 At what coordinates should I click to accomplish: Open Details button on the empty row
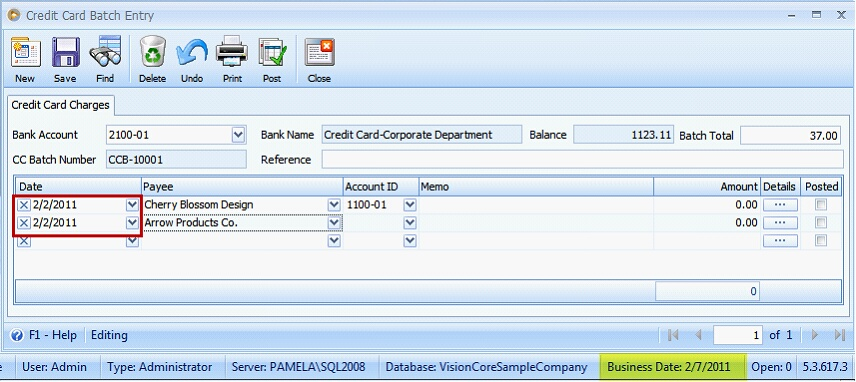780,241
